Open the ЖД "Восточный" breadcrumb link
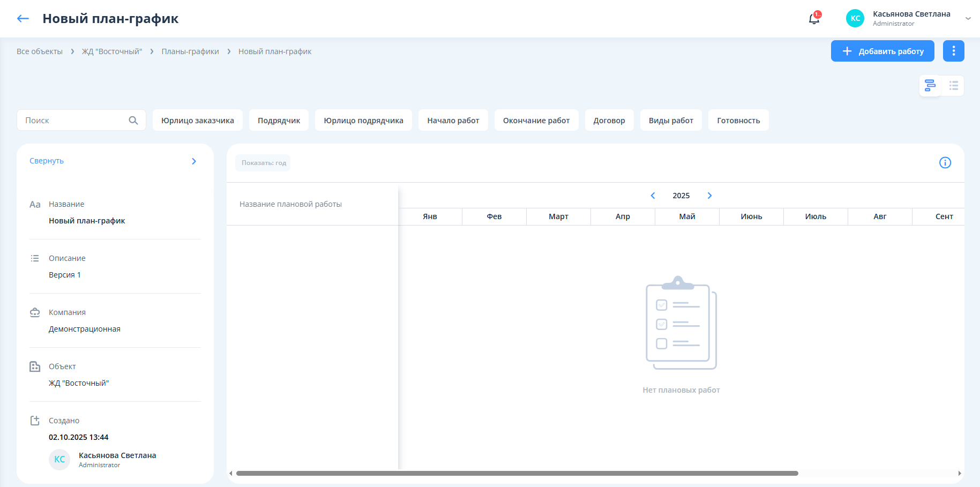This screenshot has width=980, height=487. coord(111,51)
